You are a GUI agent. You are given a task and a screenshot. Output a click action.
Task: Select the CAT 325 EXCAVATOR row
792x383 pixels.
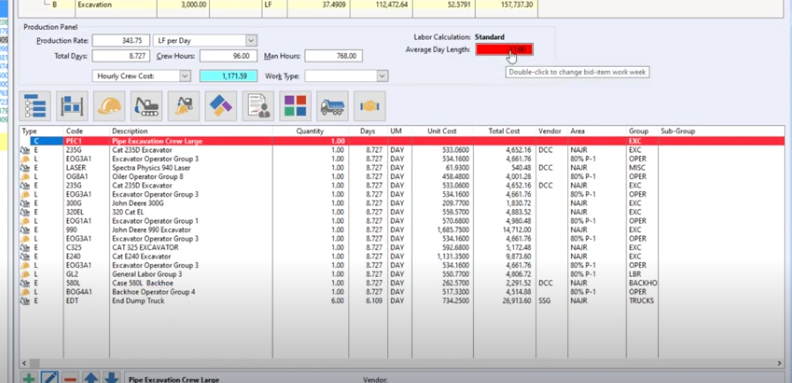coord(402,248)
